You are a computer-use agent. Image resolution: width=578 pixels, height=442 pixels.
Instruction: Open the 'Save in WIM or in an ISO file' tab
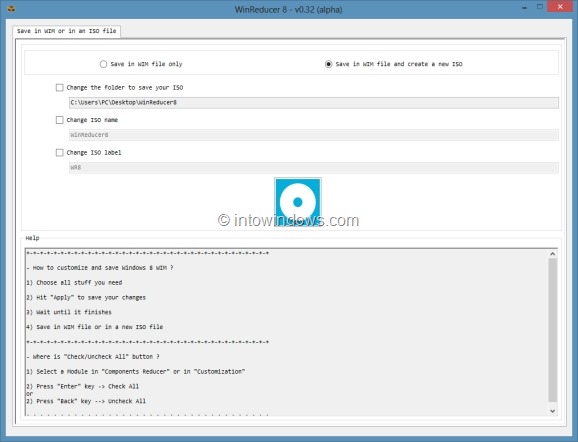pos(66,31)
